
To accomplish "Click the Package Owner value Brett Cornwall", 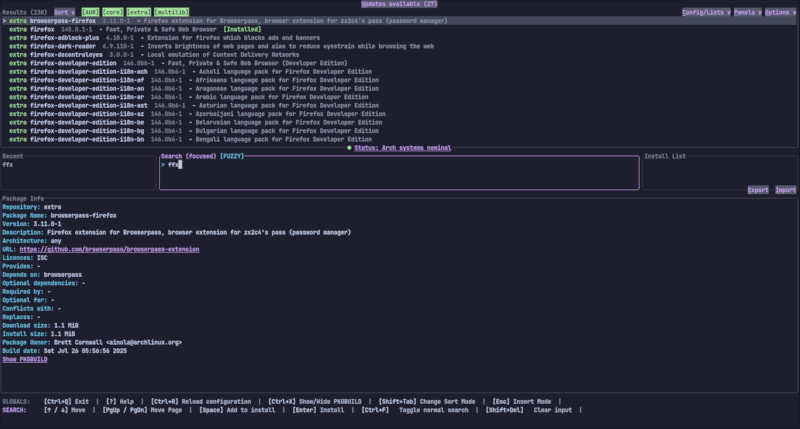I will (x=118, y=342).
